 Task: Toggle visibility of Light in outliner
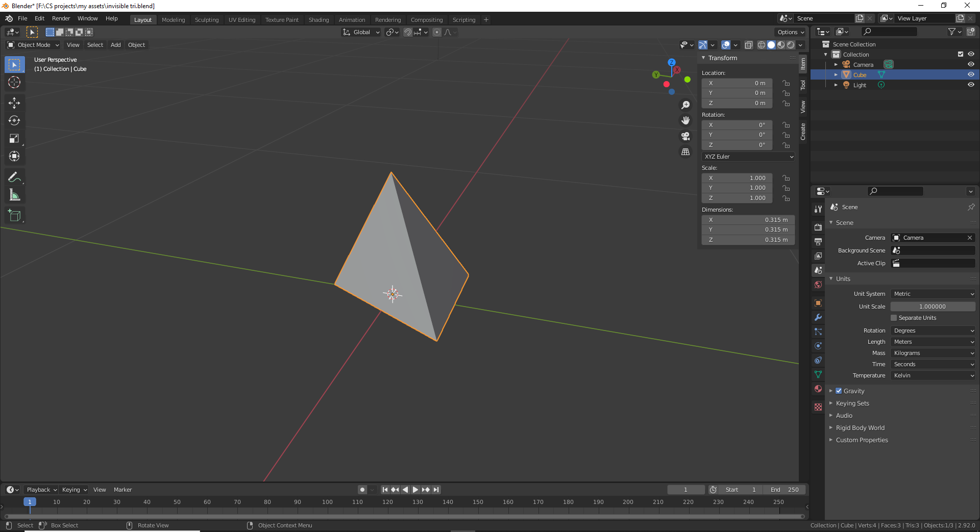click(971, 85)
